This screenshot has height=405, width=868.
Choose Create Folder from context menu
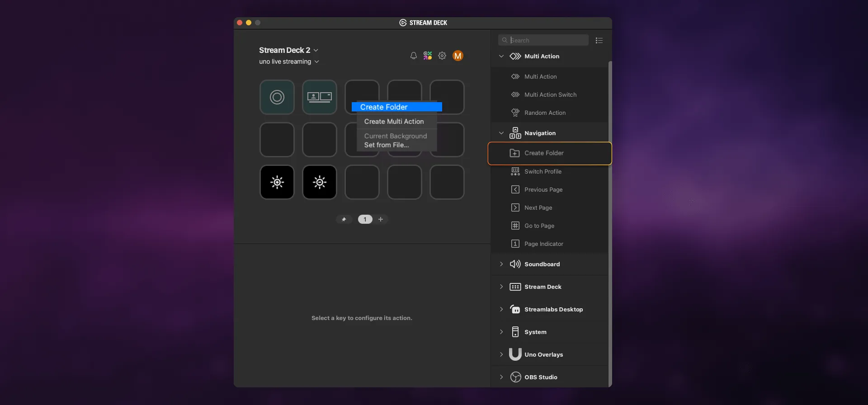(x=397, y=107)
